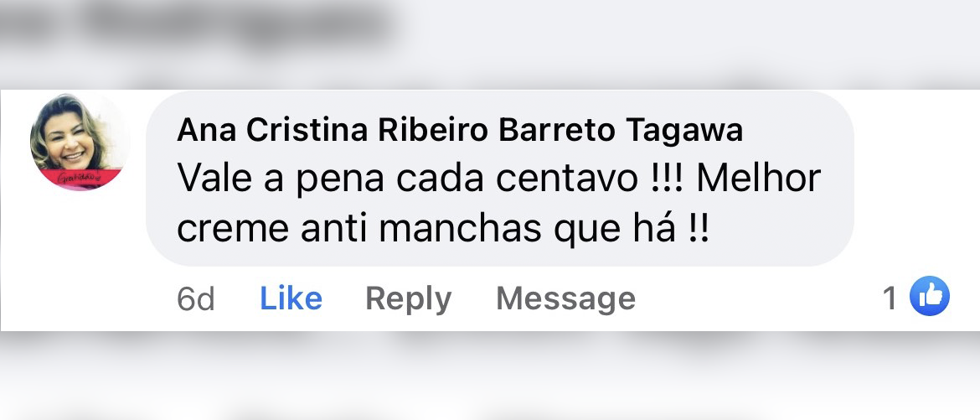The height and width of the screenshot is (420, 980).
Task: Click the blue thumbs-up reaction icon
Action: (x=930, y=296)
